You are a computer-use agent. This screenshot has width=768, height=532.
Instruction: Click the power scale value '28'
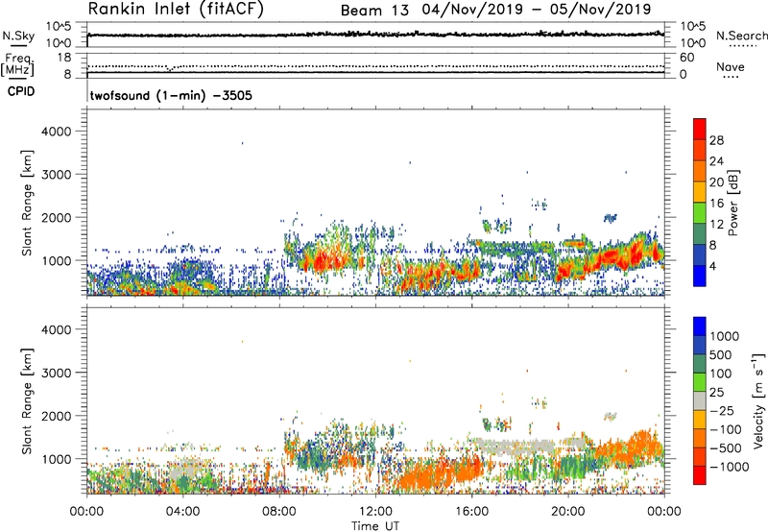pos(716,140)
